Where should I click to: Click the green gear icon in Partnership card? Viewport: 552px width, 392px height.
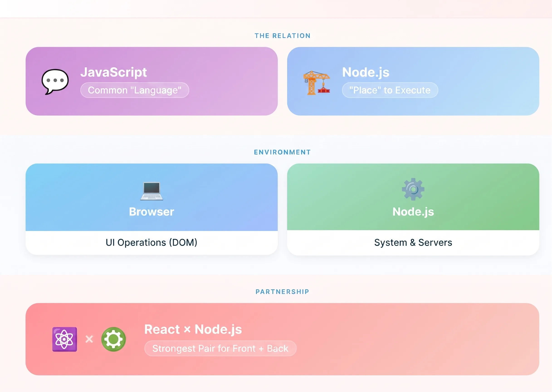pos(114,339)
